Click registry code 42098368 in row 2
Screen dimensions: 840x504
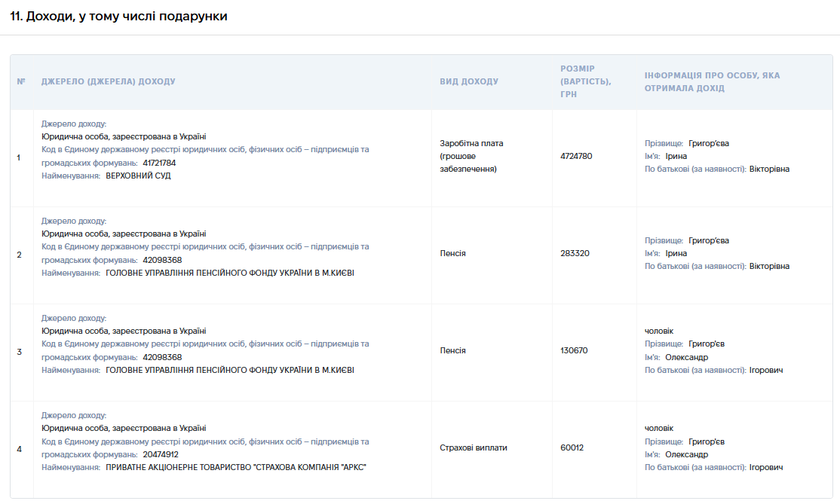coord(162,260)
